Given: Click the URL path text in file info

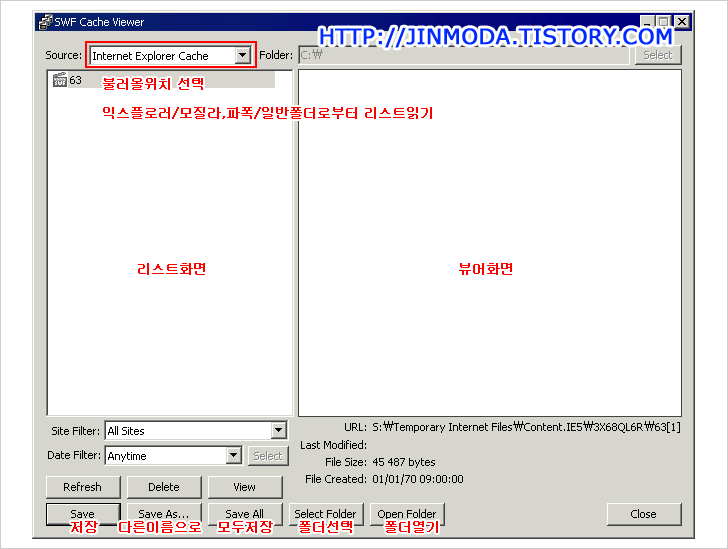Looking at the screenshot, I should (526, 427).
